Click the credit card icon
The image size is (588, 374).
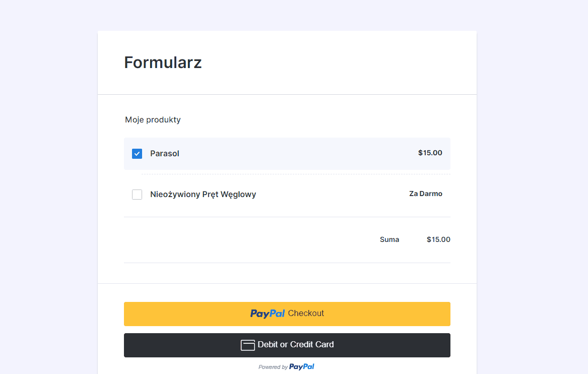coord(247,345)
